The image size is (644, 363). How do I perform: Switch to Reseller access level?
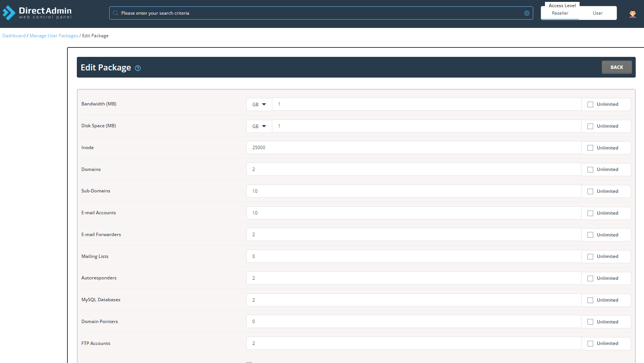coord(560,13)
